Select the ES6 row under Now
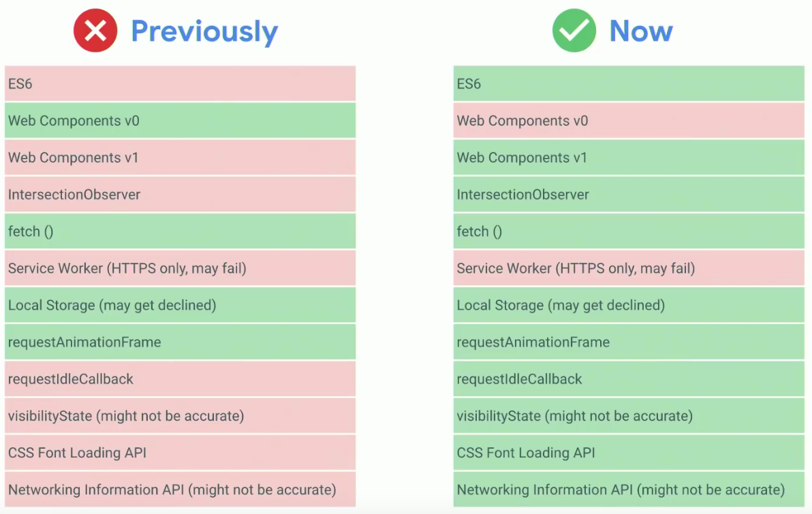Screen dimensions: 812x514 (629, 83)
